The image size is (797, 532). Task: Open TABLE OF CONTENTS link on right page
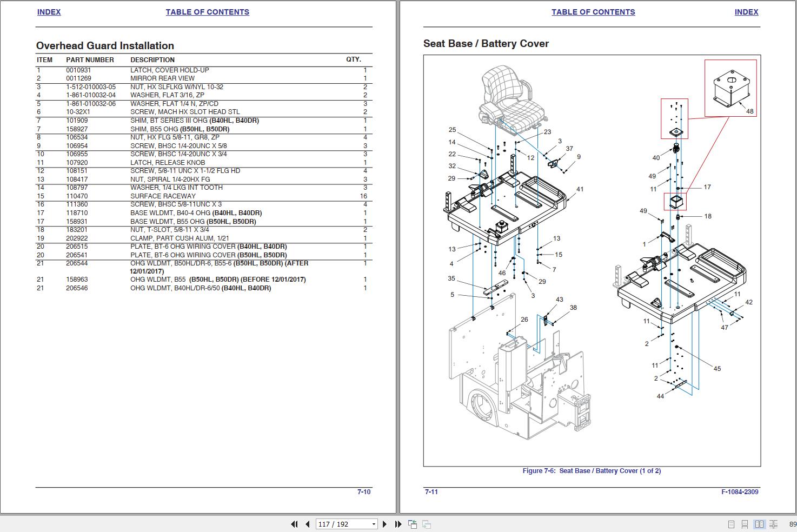pos(593,12)
